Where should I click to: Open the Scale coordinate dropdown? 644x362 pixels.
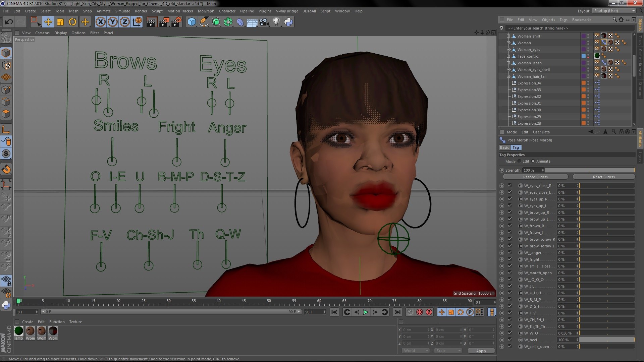[x=448, y=351]
